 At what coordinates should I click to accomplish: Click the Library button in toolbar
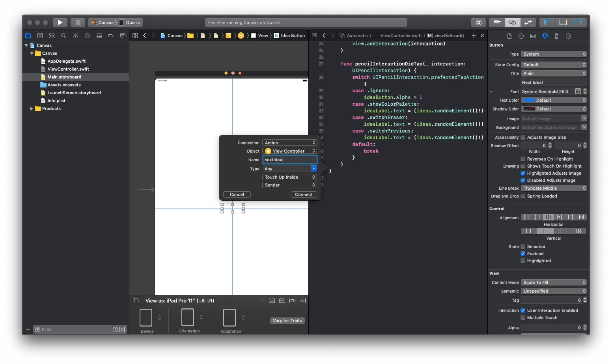[478, 22]
